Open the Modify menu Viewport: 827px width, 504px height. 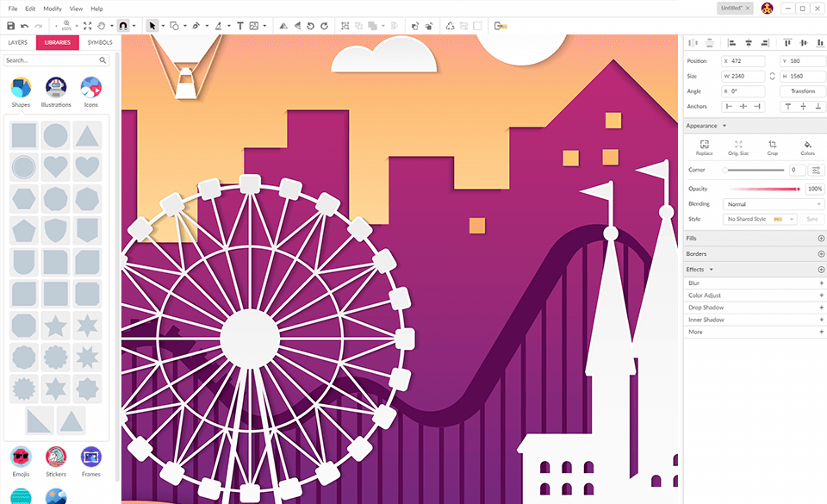coord(53,9)
